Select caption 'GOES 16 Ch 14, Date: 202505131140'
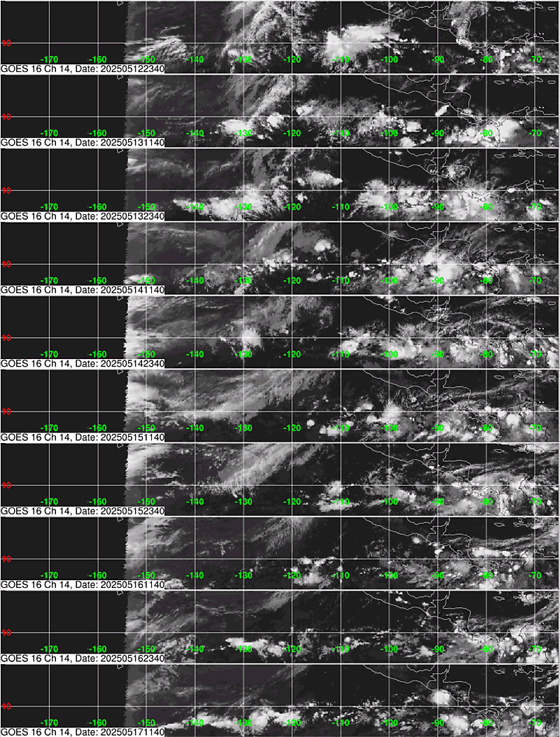 coord(83,142)
